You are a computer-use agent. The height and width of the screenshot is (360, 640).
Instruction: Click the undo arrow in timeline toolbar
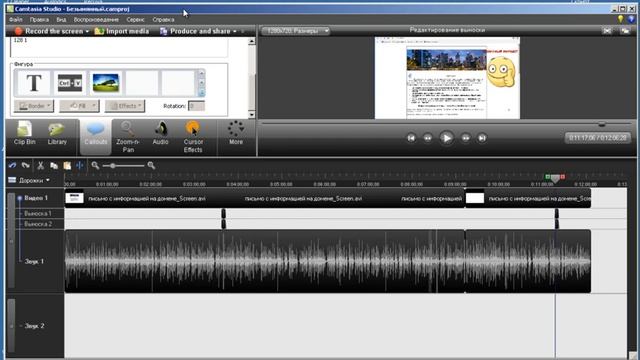pos(12,165)
